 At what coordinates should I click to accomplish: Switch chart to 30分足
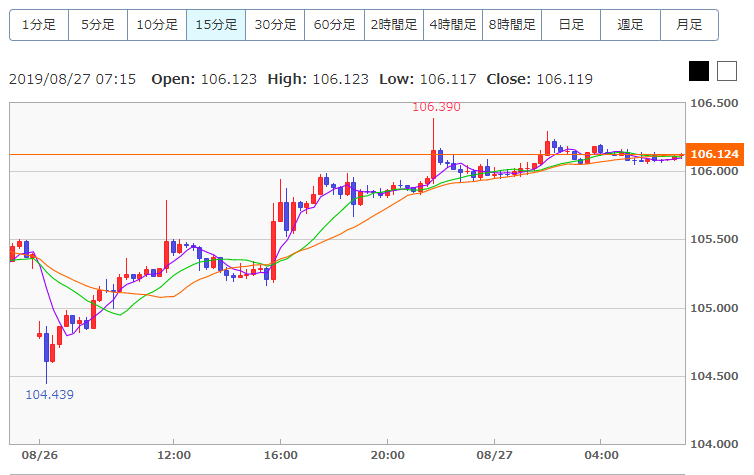click(276, 25)
